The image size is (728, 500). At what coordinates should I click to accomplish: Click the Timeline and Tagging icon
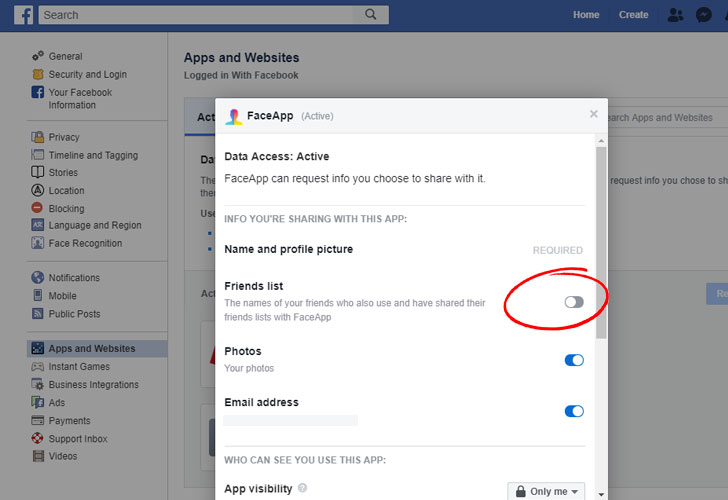38,155
